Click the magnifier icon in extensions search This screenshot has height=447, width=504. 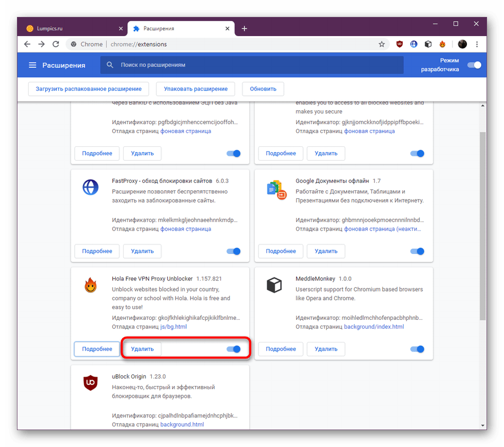(110, 65)
